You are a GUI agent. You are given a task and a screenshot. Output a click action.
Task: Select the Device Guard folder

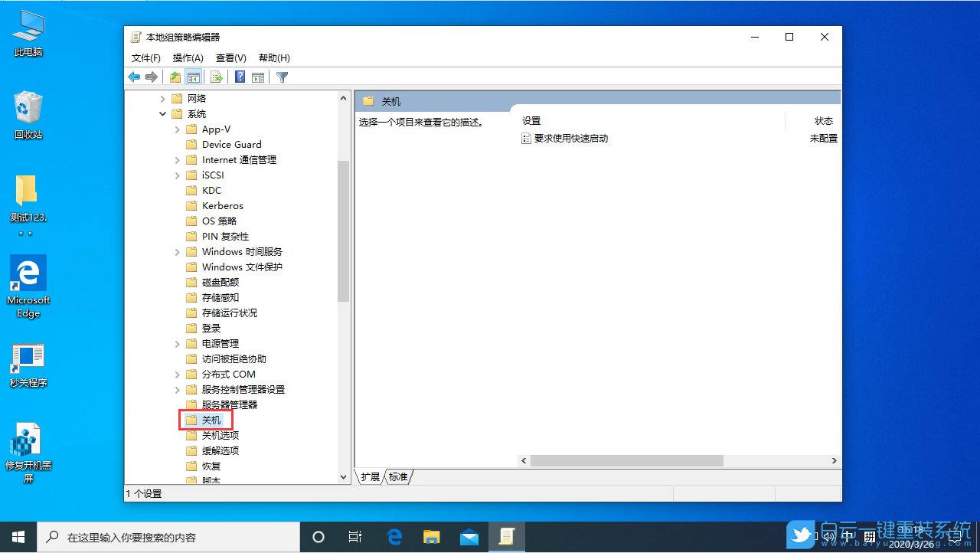[232, 144]
